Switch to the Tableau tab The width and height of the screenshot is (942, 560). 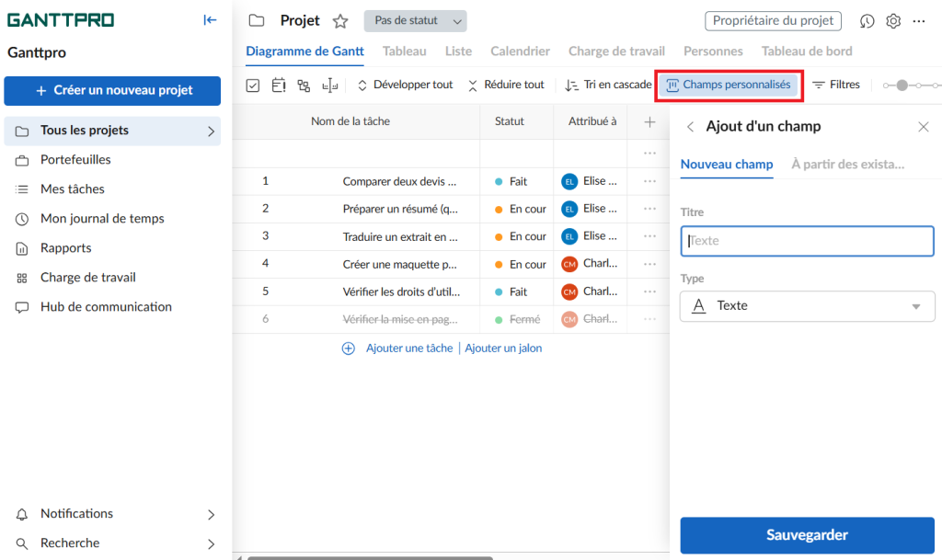405,51
